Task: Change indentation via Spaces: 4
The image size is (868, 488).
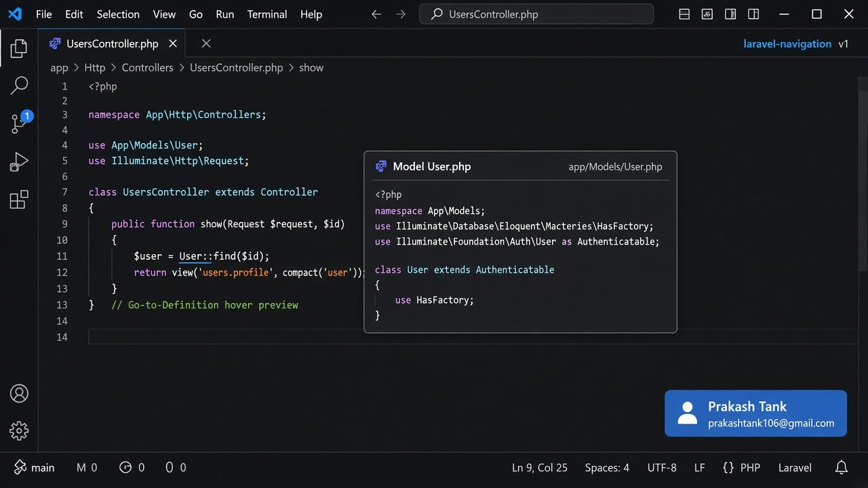Action: click(x=607, y=468)
